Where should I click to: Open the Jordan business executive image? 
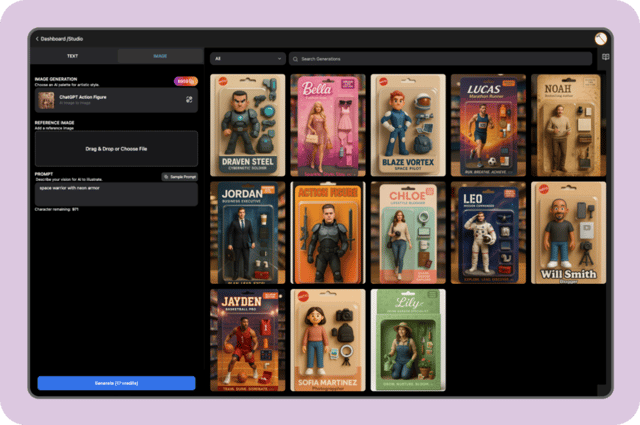[247, 233]
